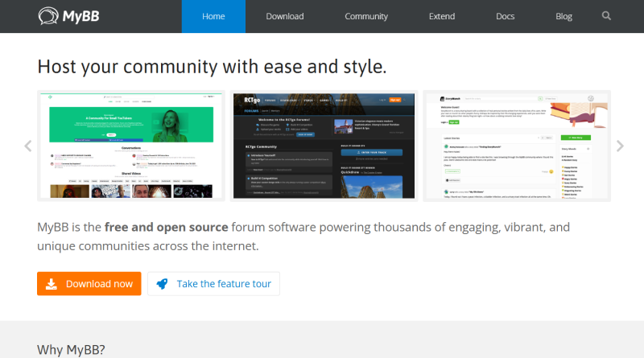The height and width of the screenshot is (358, 644).
Task: Click the MyBB speech bubble logo
Action: [48, 16]
